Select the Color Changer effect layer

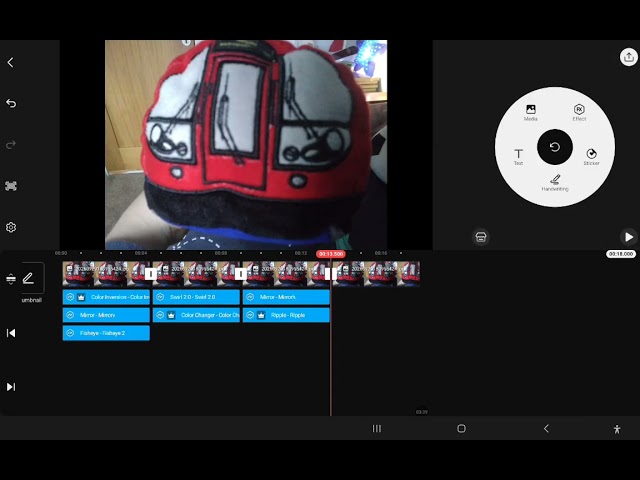[x=196, y=315]
